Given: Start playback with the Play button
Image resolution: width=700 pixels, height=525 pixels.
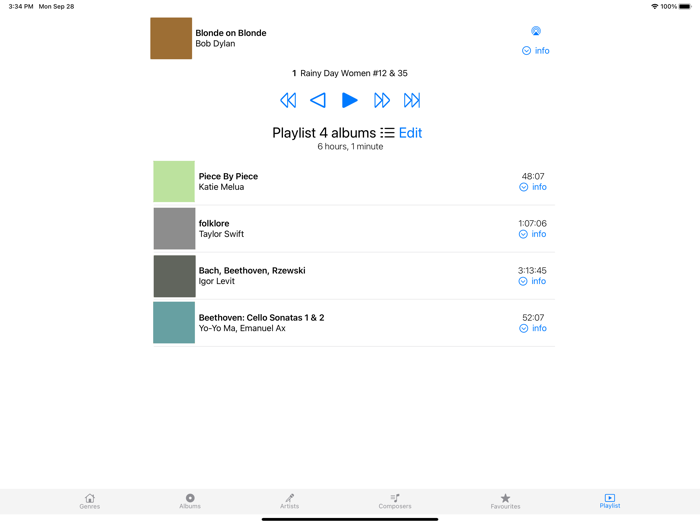Looking at the screenshot, I should coord(350,100).
